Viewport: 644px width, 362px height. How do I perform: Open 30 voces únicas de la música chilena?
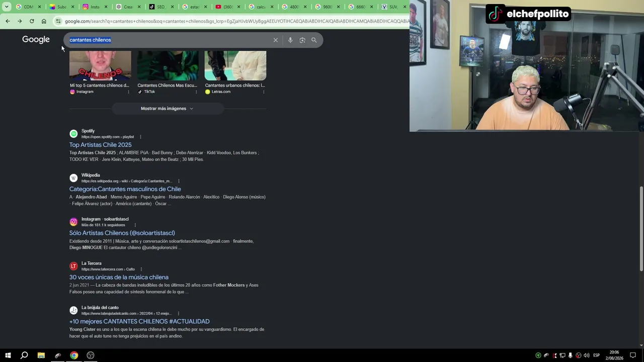point(119,278)
